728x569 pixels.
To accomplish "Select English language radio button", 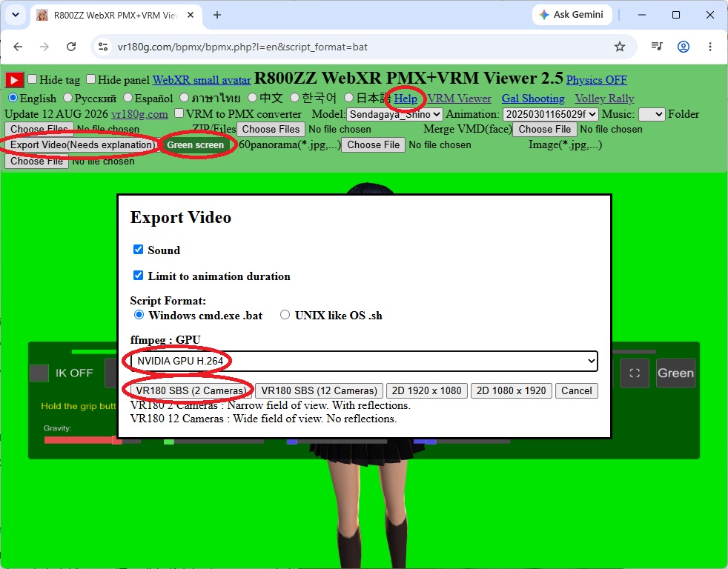I will coord(13,98).
